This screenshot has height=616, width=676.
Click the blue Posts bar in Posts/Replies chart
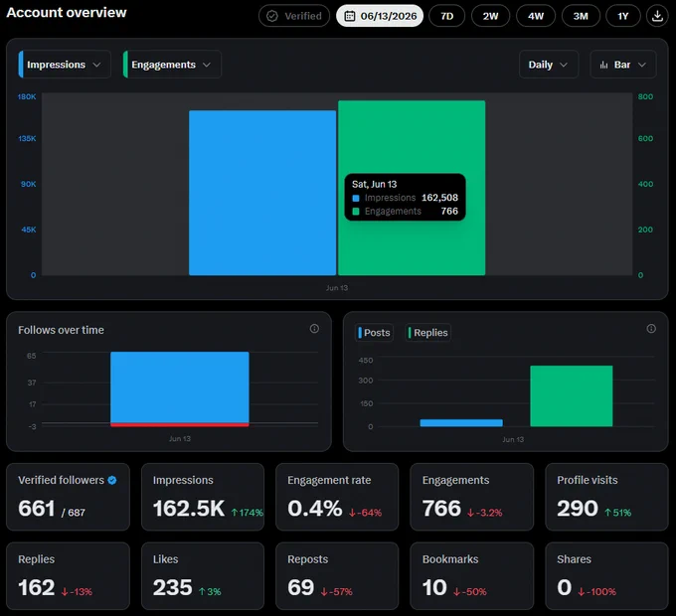pyautogui.click(x=461, y=423)
